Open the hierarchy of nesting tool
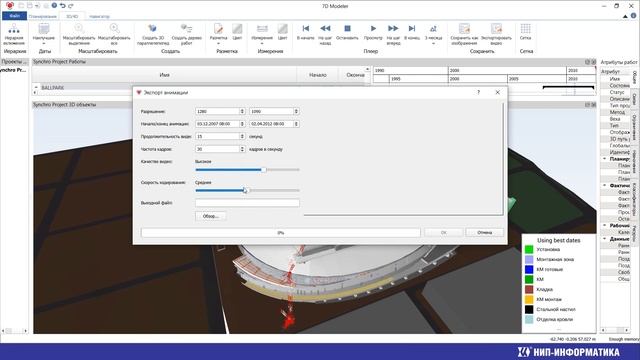Viewport: 640px width, 360px height. 14,34
